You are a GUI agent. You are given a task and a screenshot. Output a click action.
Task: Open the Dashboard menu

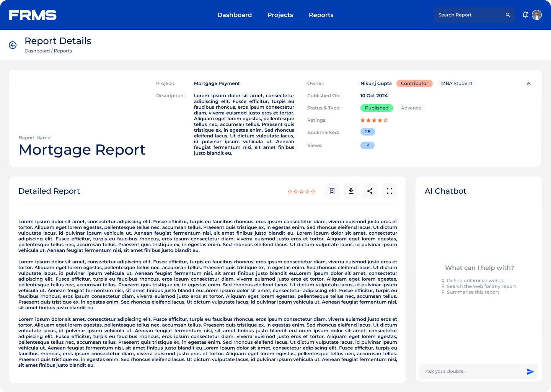pos(235,15)
